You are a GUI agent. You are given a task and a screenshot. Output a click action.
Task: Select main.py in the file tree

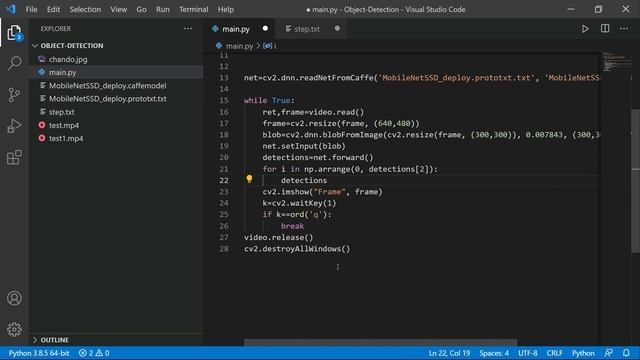[x=62, y=72]
